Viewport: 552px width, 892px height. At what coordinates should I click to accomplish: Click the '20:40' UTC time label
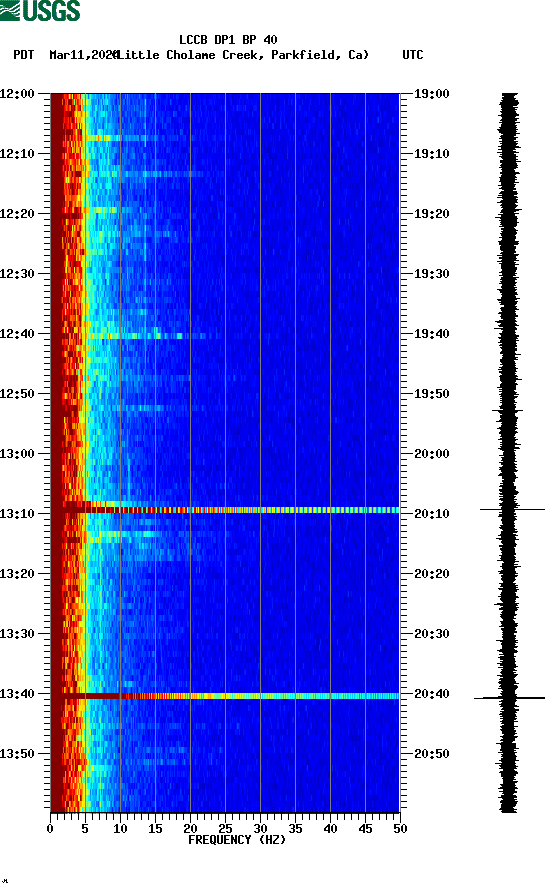pyautogui.click(x=431, y=694)
